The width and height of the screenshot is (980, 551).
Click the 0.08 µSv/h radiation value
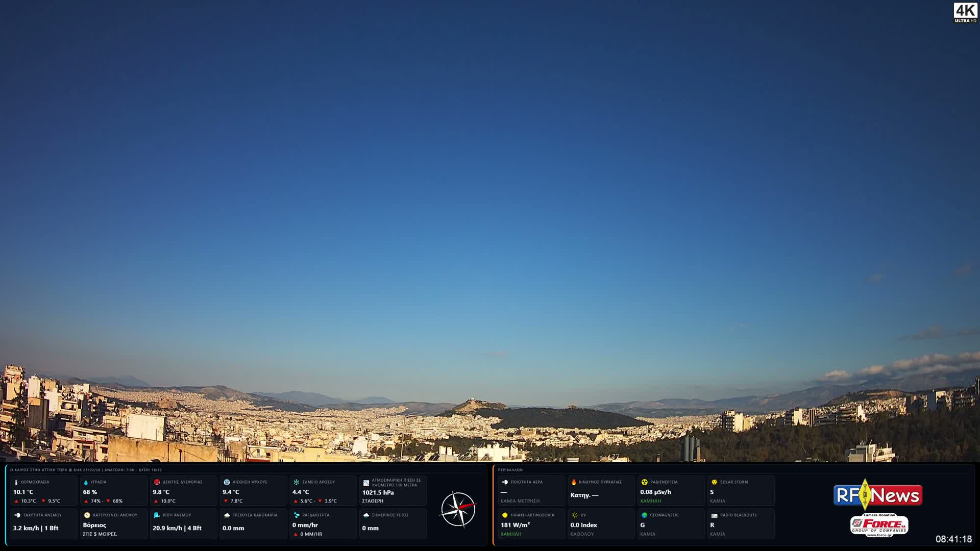(655, 492)
